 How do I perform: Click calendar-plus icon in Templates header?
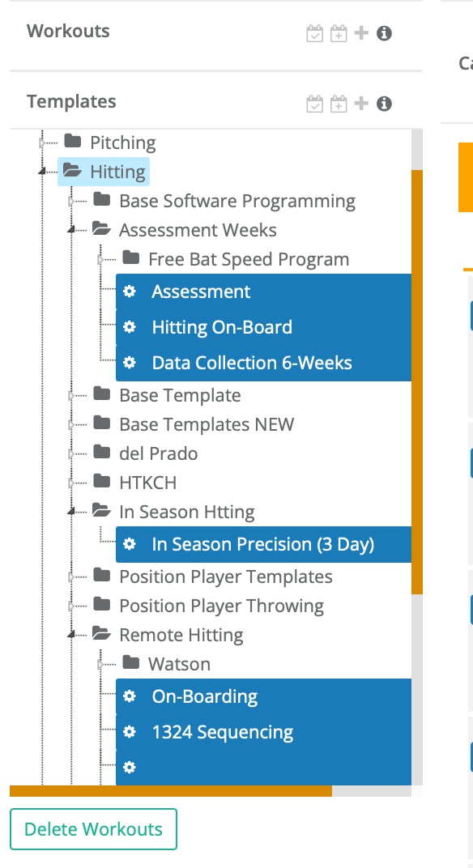(x=339, y=104)
